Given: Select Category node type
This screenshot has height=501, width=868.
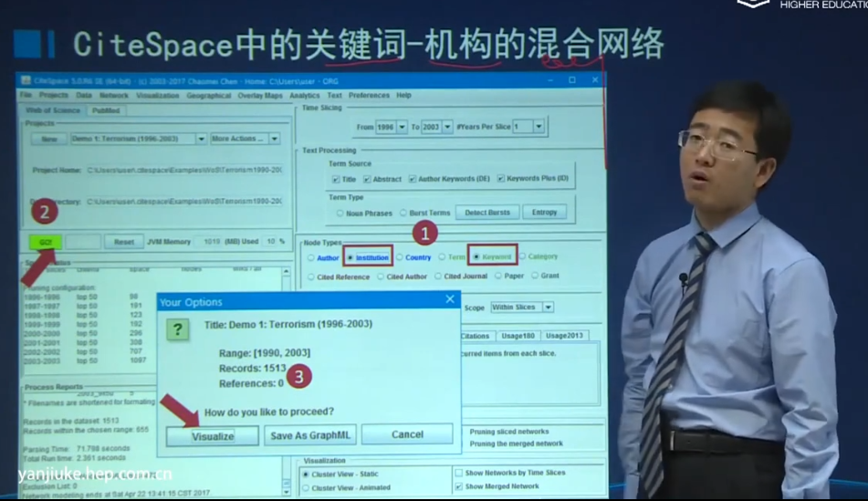Looking at the screenshot, I should 522,256.
